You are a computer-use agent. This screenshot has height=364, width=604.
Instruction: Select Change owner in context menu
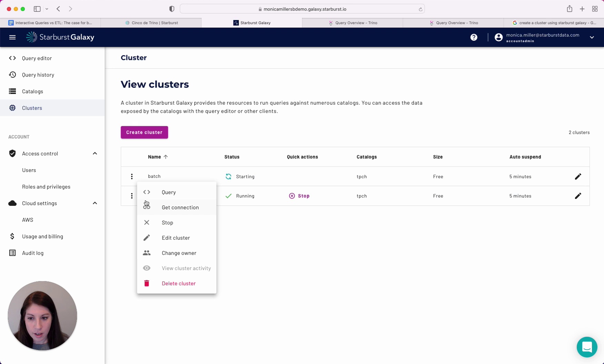(x=177, y=253)
